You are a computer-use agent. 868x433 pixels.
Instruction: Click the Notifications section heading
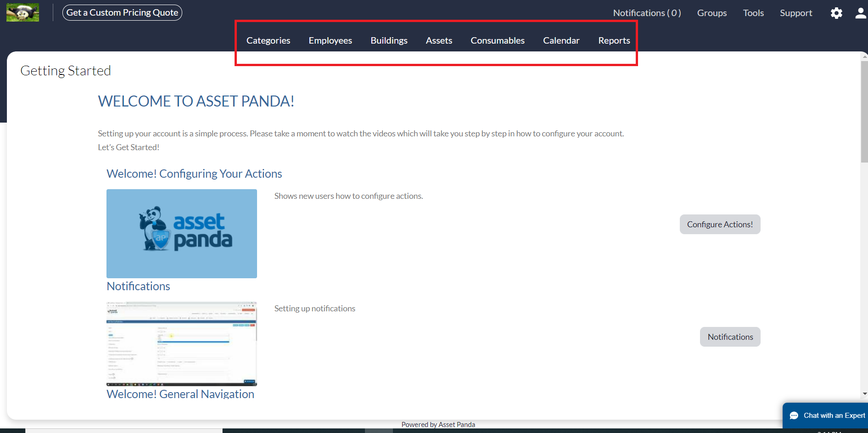click(138, 286)
